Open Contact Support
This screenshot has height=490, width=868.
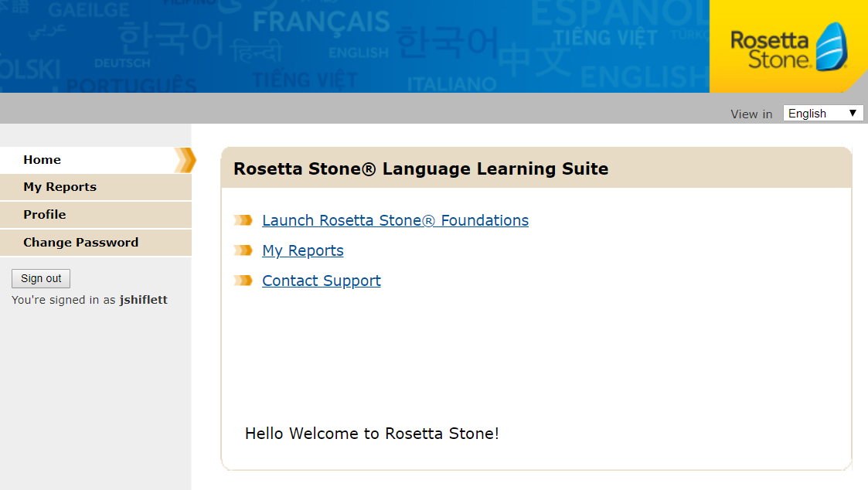321,281
